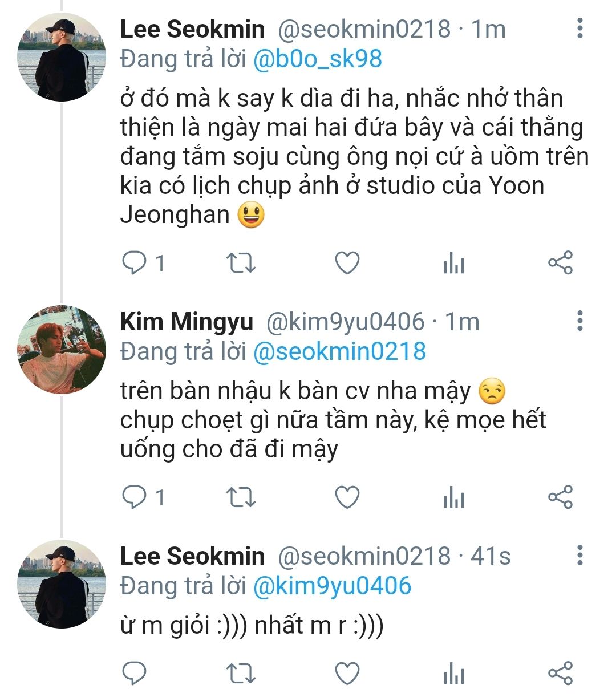Share Kim Mingyu's tweet
This screenshot has height=697, width=616.
pos(560,497)
